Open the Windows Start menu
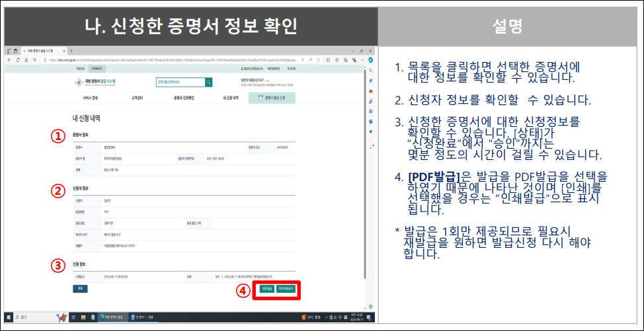The height and width of the screenshot is (331, 644). (x=9, y=317)
